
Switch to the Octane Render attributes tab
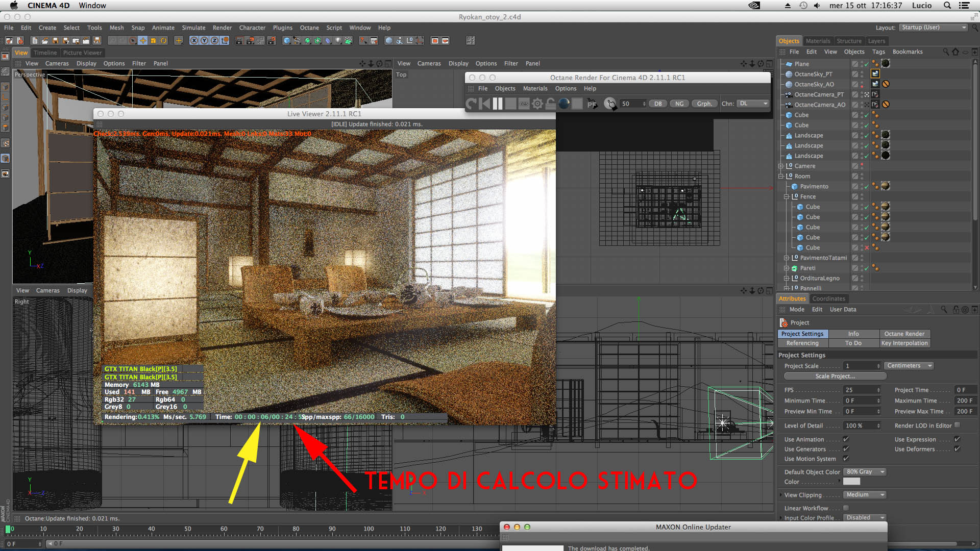click(x=904, y=334)
